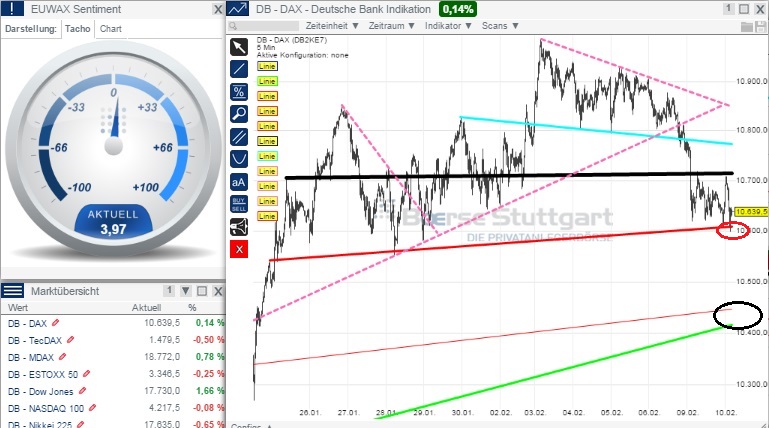Image resolution: width=769 pixels, height=428 pixels.
Task: Select the curved arc drawing tool
Action: (x=239, y=159)
